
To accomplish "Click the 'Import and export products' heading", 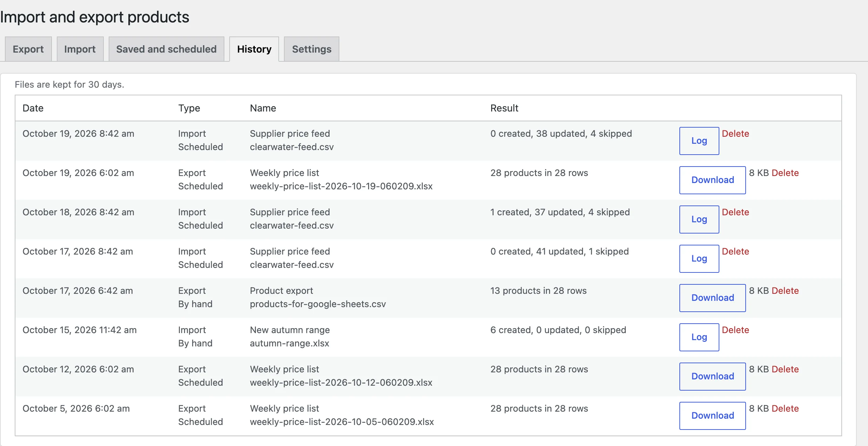I will [95, 17].
